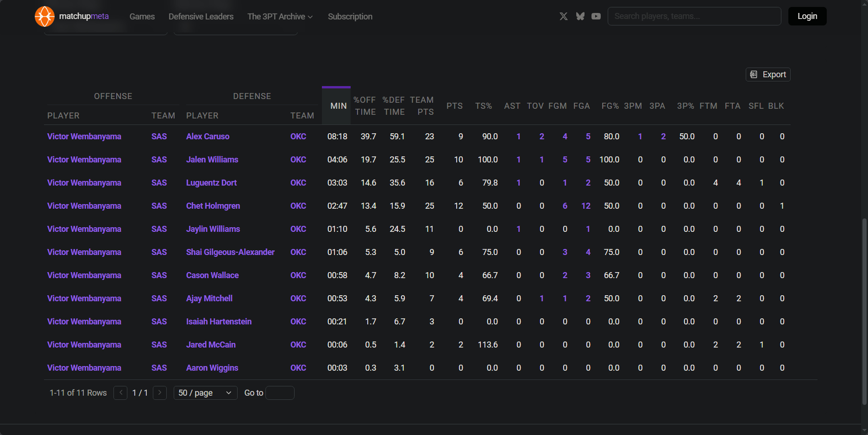Click OKC team link in Aaron Wiggins row
The width and height of the screenshot is (868, 435).
(x=298, y=368)
